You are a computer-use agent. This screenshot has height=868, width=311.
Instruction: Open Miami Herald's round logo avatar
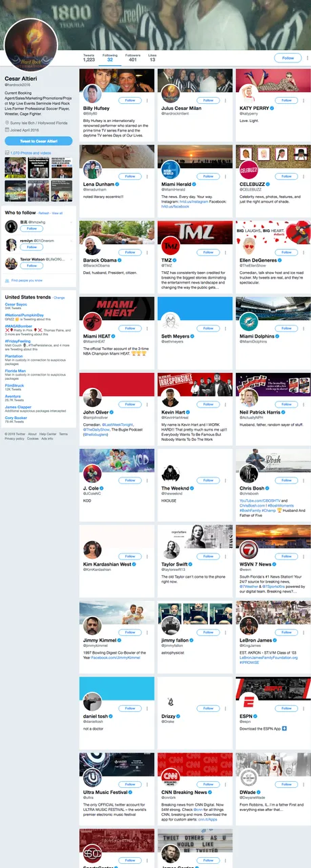[x=170, y=170]
